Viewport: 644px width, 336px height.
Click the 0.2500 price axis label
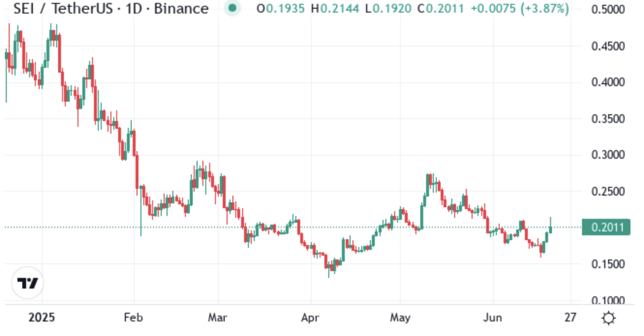[608, 192]
